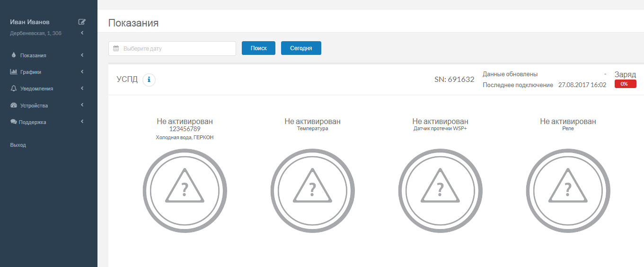
Task: Click the Реле label
Action: 568,128
